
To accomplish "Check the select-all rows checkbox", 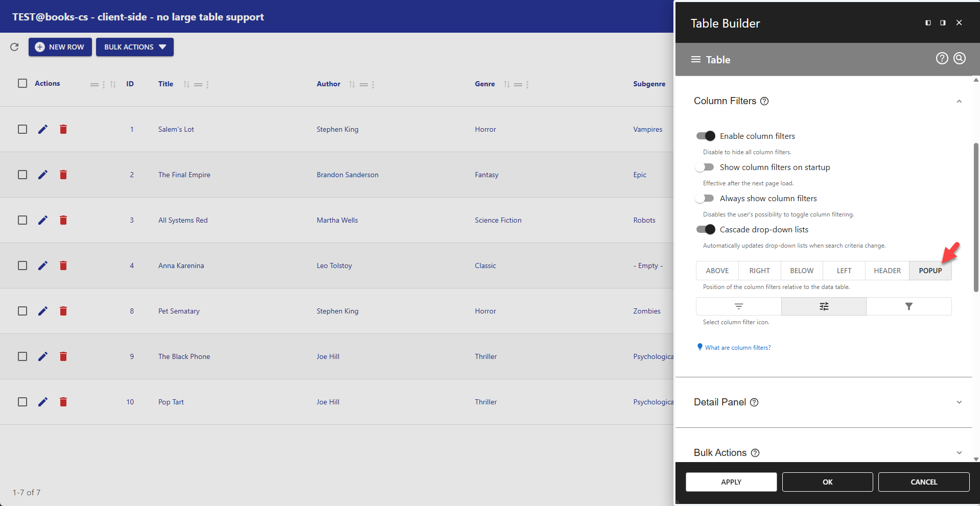I will pyautogui.click(x=22, y=83).
